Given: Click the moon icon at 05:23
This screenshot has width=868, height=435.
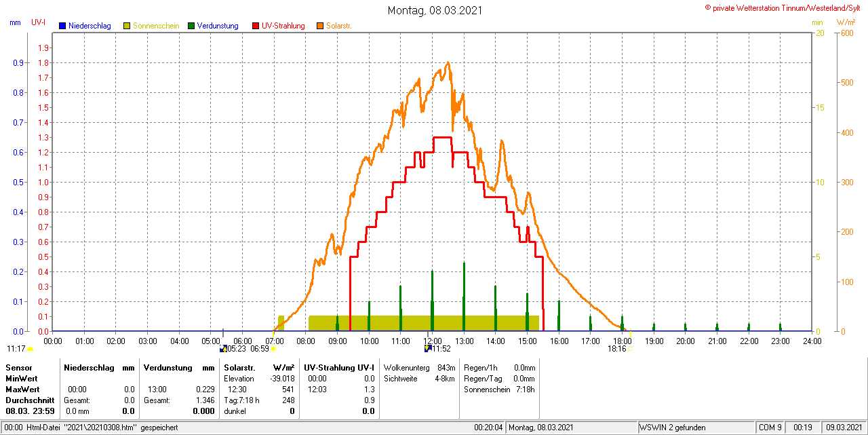Looking at the screenshot, I should point(222,349).
